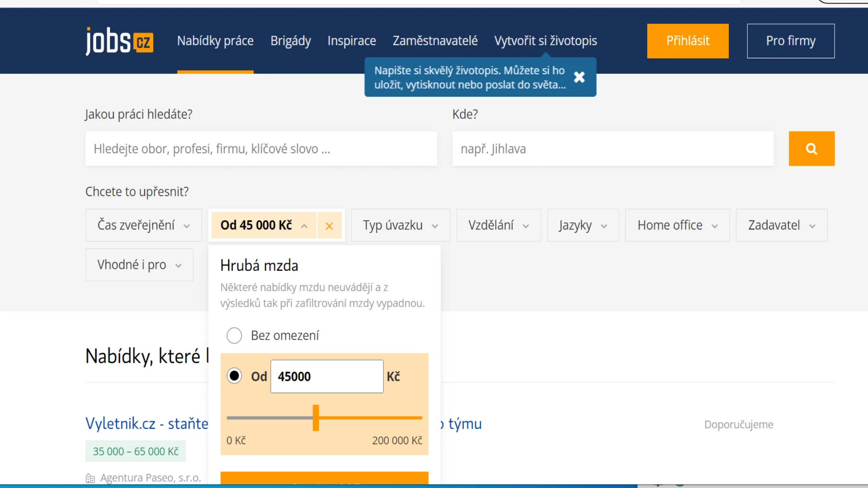Click the 45000 salary amount field
868x488 pixels.
tap(327, 376)
